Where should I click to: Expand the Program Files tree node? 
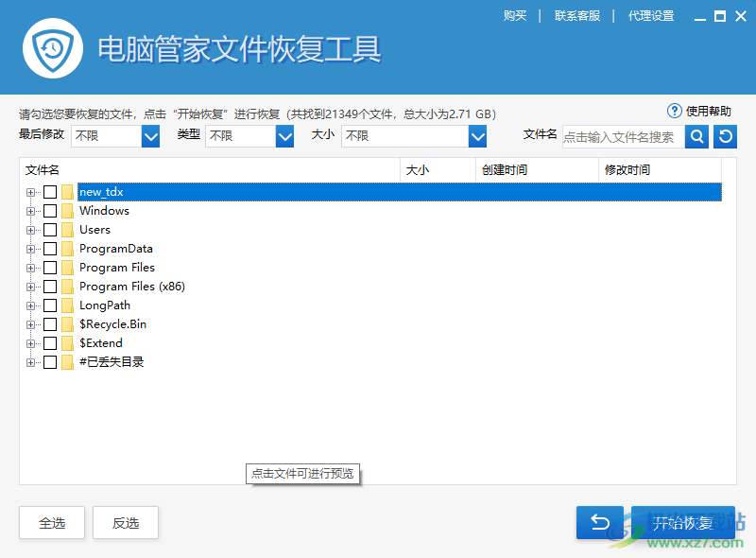coord(30,268)
